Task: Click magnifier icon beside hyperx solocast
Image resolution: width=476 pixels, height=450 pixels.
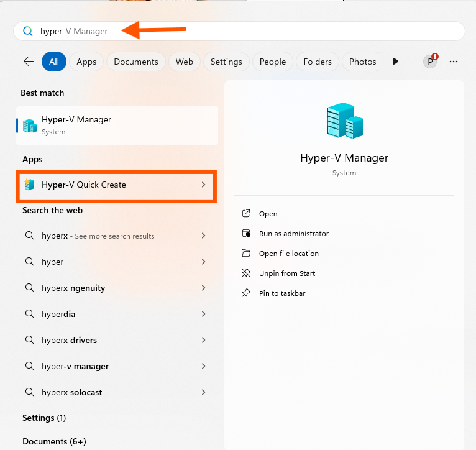Action: (x=29, y=392)
